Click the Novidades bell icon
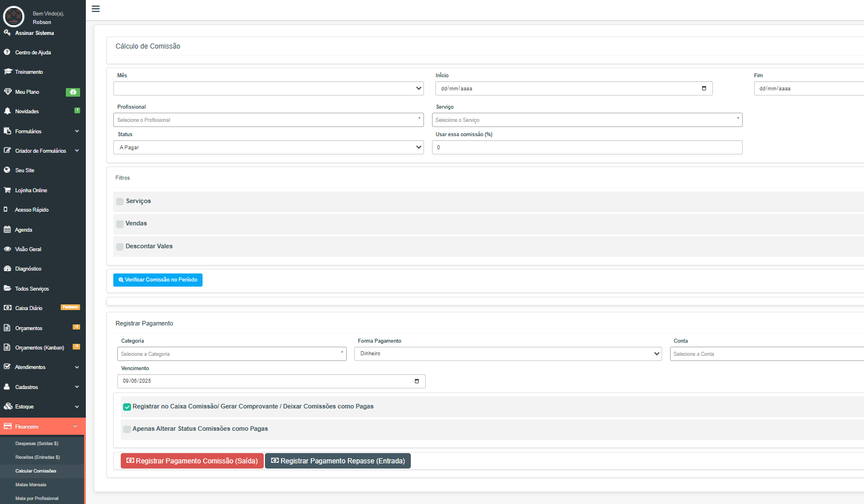The image size is (864, 504). click(7, 111)
